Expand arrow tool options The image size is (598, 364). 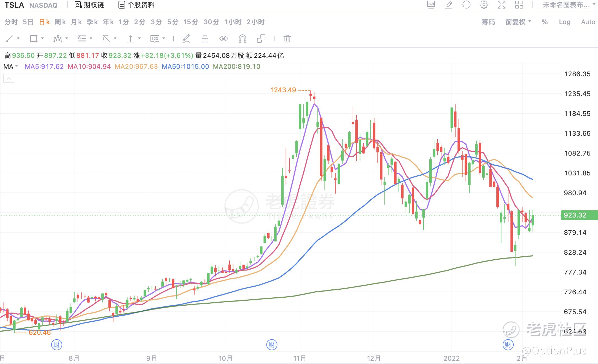[115, 38]
